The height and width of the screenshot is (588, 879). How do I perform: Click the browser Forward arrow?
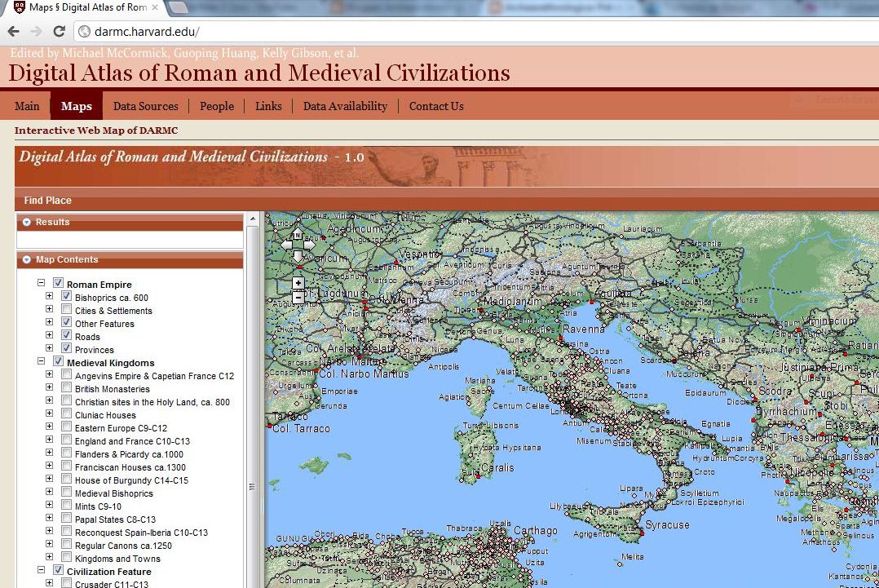[37, 31]
